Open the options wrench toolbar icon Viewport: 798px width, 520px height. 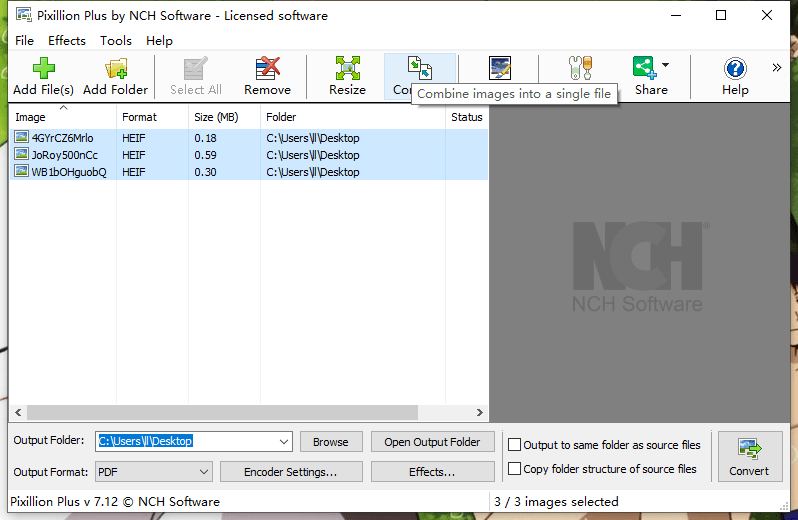[x=580, y=68]
